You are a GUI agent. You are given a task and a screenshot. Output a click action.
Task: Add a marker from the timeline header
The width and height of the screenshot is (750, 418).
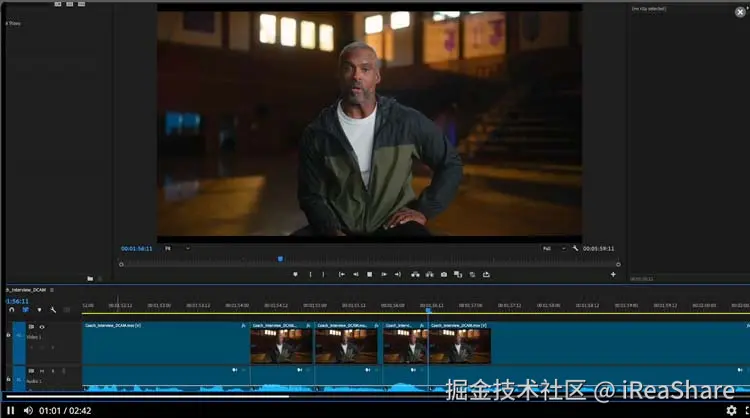[x=39, y=310]
